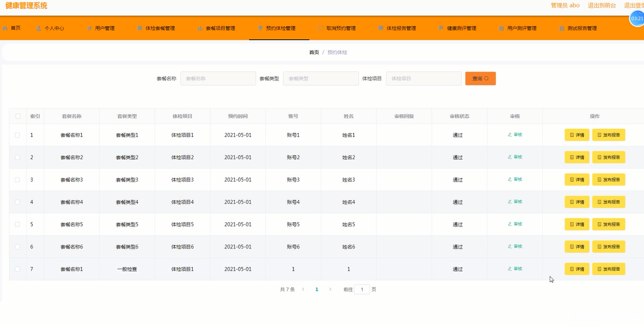Click the 健康测评管理 flag icon
The width and height of the screenshot is (644, 326).
coord(441,28)
